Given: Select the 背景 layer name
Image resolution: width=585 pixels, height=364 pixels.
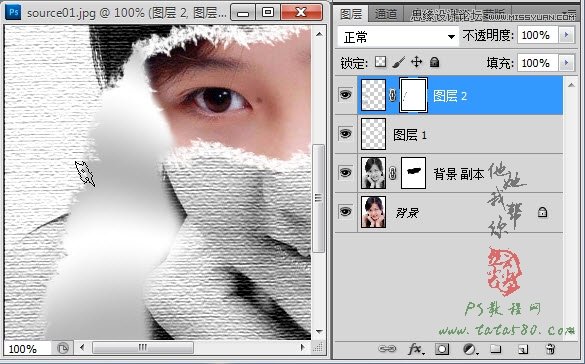Looking at the screenshot, I should click(x=407, y=213).
